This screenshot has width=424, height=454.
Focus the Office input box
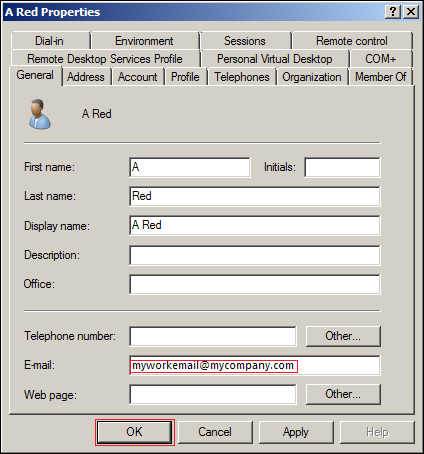pos(255,284)
